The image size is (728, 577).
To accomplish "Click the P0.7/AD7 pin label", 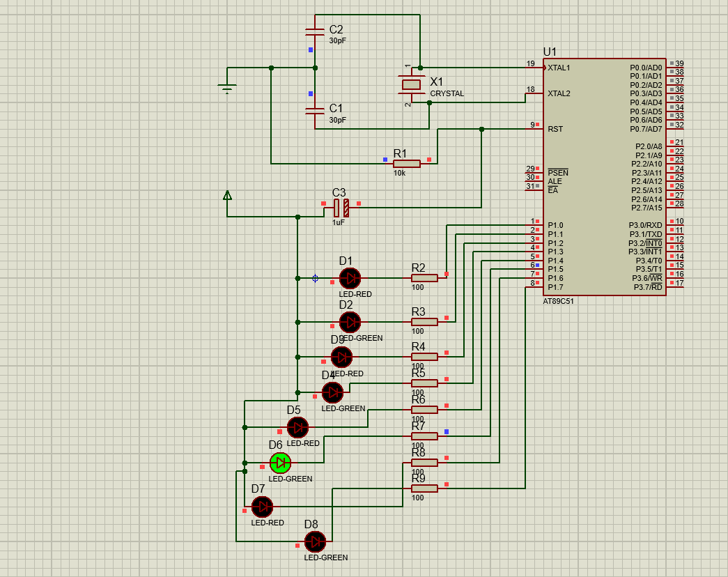I will tap(646, 129).
